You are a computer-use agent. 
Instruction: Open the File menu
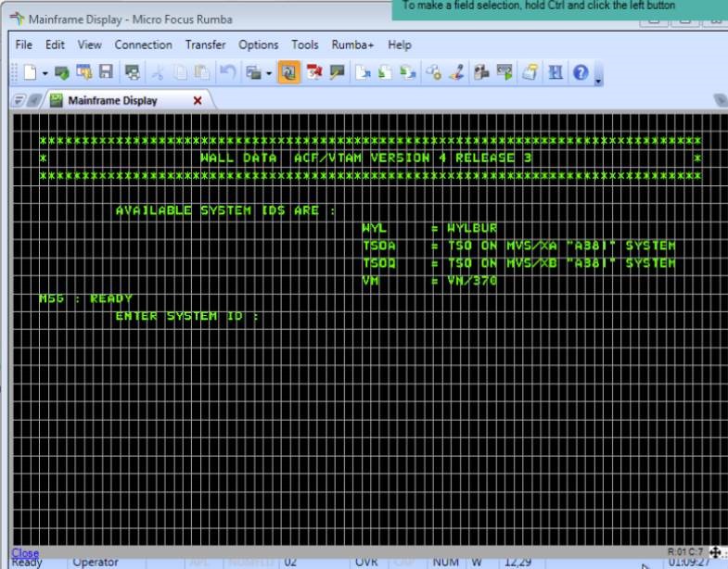tap(24, 45)
